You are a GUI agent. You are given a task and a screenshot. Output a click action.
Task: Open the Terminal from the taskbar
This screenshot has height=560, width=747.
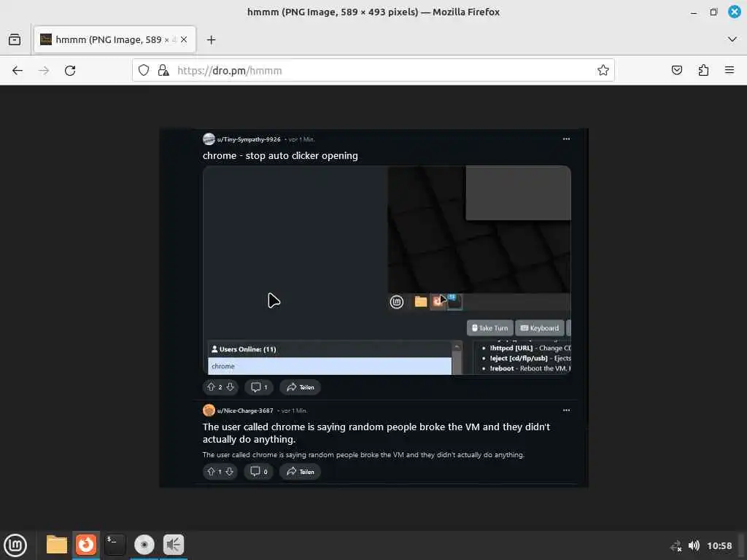point(115,545)
